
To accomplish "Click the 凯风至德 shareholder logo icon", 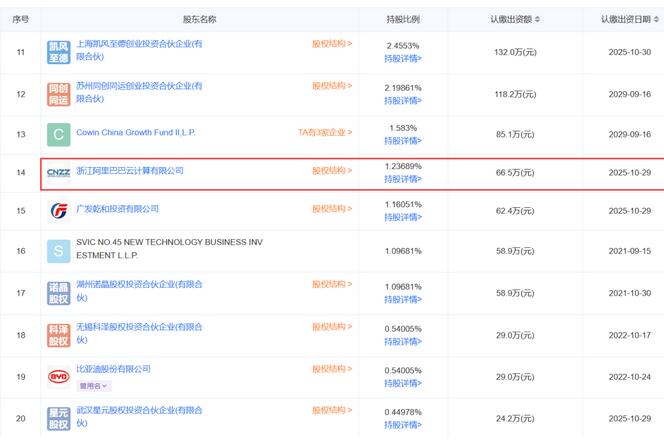I will click(59, 51).
